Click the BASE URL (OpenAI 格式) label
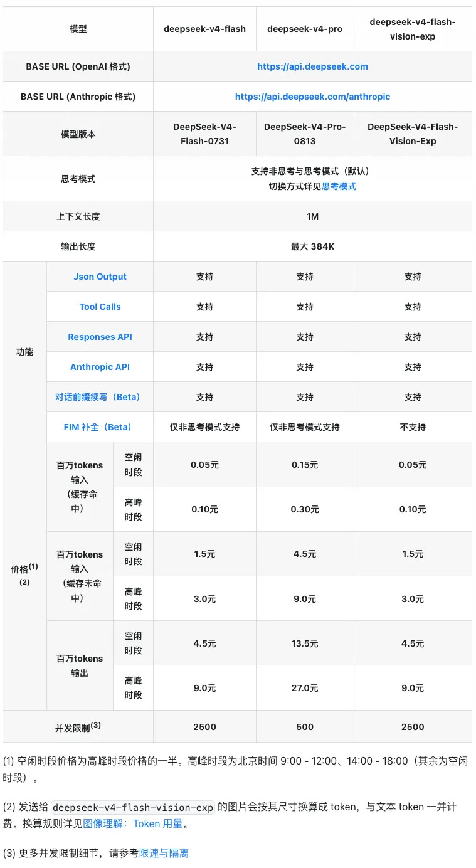Image resolution: width=476 pixels, height=868 pixels. 78,66
